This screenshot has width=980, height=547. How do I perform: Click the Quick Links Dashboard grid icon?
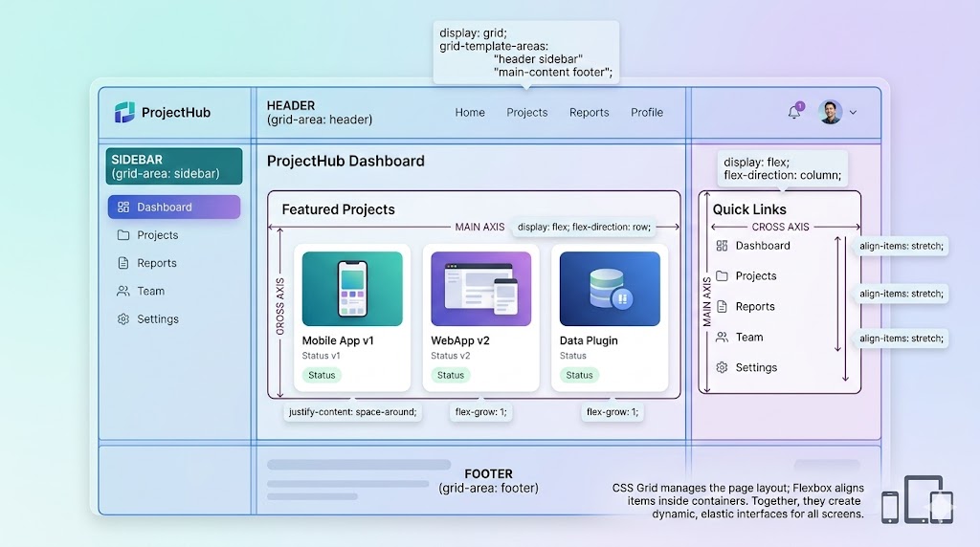pyautogui.click(x=722, y=246)
